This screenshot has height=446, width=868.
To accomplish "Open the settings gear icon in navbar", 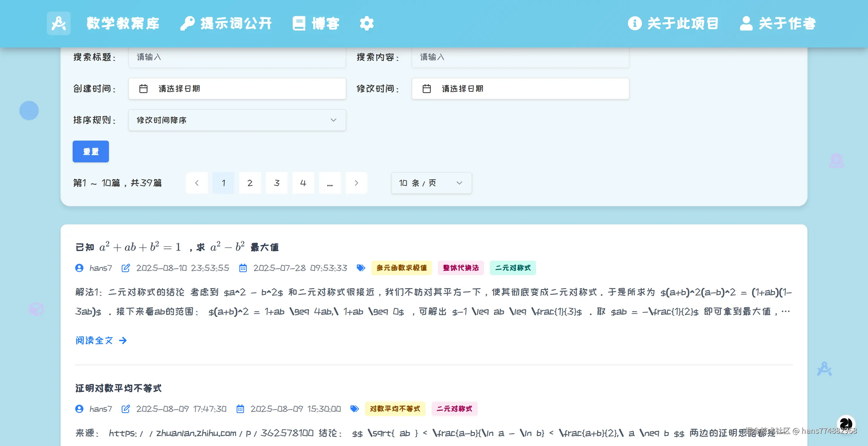I will click(366, 23).
